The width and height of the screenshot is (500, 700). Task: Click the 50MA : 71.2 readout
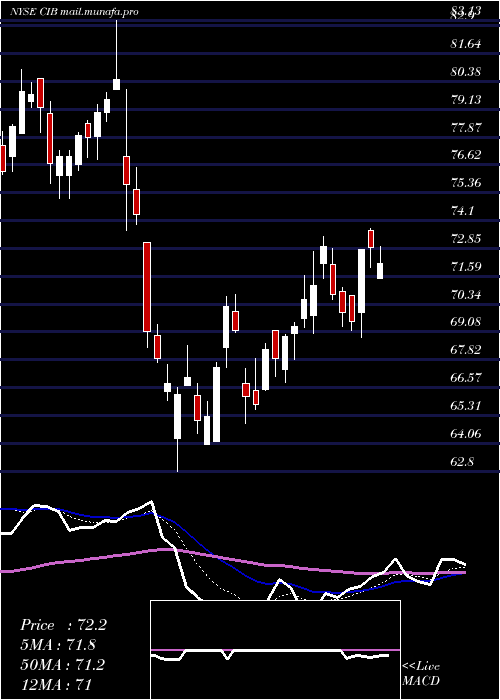[62, 665]
